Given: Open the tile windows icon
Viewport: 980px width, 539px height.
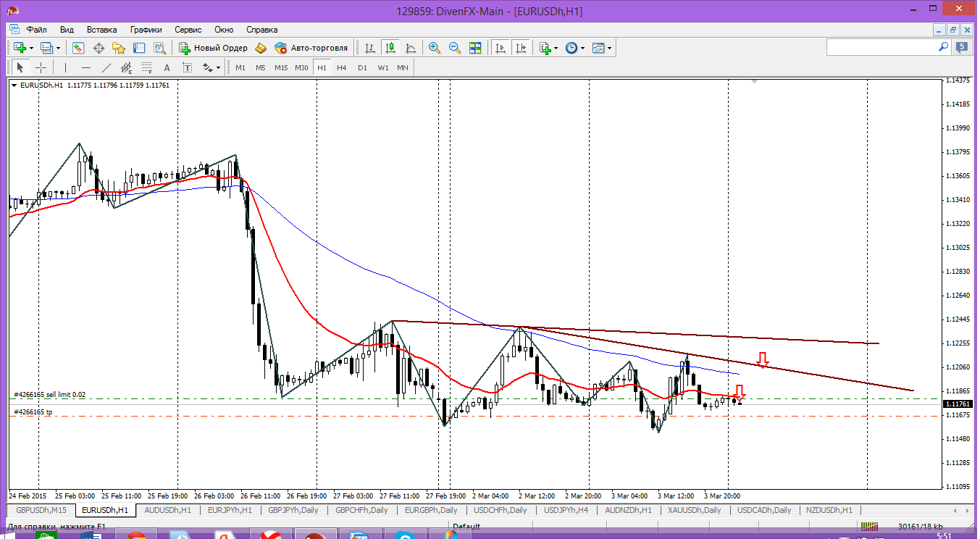Looking at the screenshot, I should click(x=475, y=48).
